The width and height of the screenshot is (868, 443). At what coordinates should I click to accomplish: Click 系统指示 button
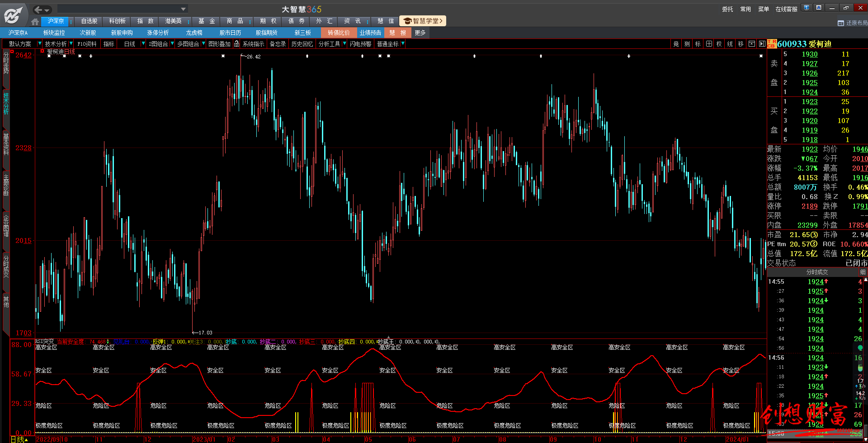pyautogui.click(x=253, y=44)
